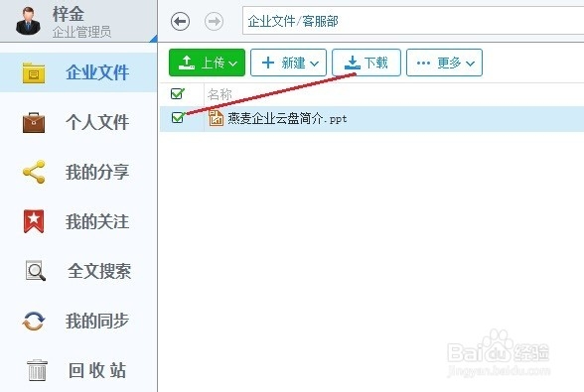Image resolution: width=584 pixels, height=392 pixels.
Task: Click the 我的关注 star bookmark icon
Action: tap(34, 221)
